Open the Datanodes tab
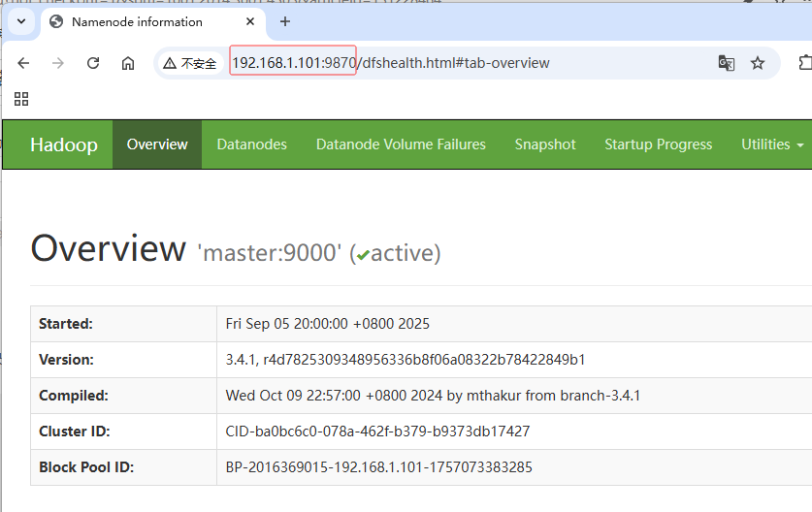This screenshot has height=512, width=812. 251,144
